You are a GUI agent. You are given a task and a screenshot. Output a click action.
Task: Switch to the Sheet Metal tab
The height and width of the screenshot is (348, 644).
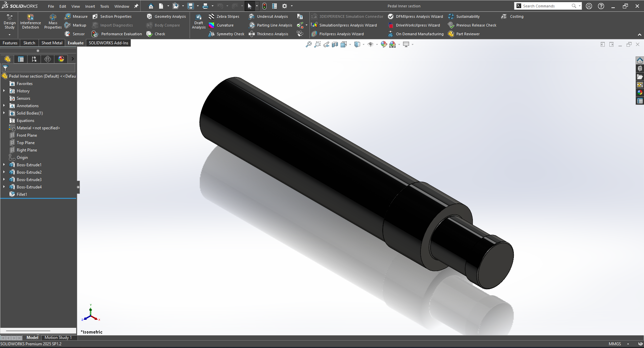pos(52,43)
